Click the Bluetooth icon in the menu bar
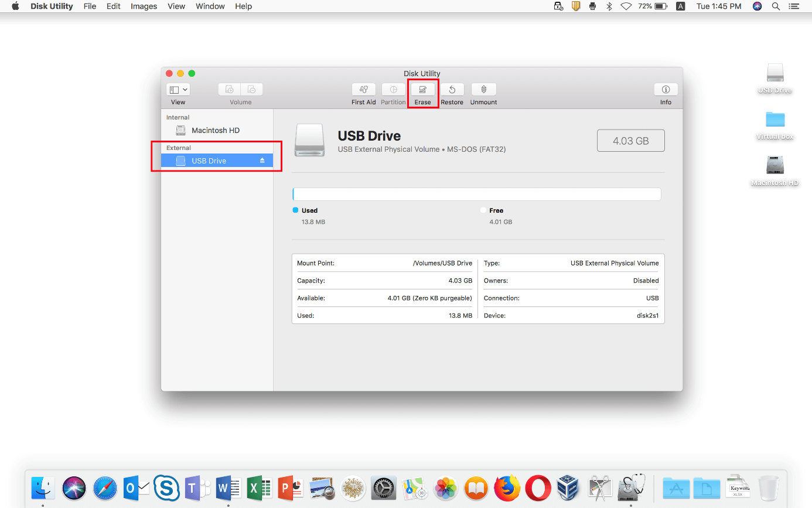This screenshot has width=812, height=508. point(609,6)
